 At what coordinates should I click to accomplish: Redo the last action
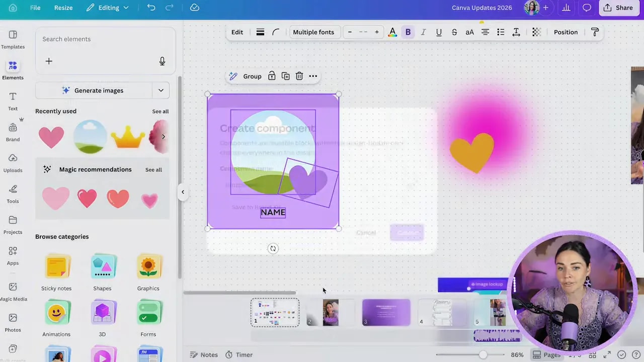point(170,8)
